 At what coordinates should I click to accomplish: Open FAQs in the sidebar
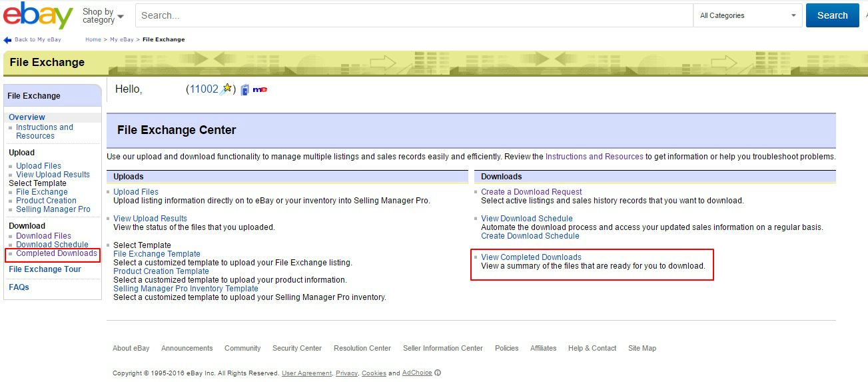[19, 287]
